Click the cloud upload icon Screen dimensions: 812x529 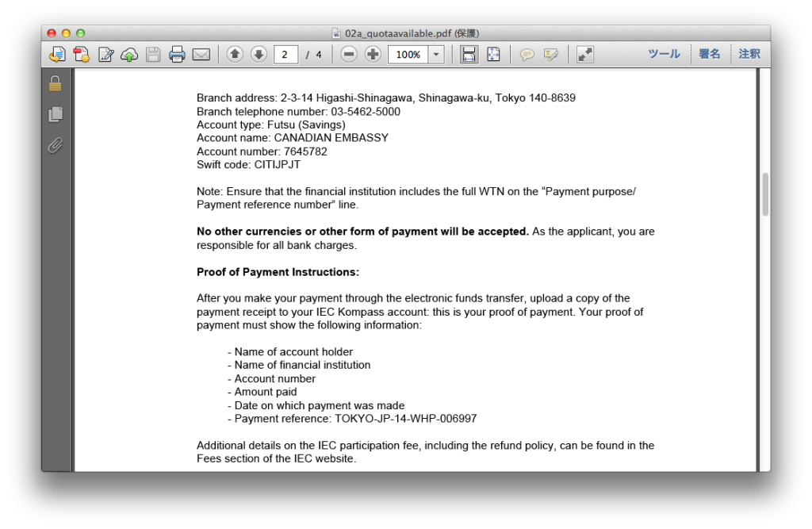129,55
